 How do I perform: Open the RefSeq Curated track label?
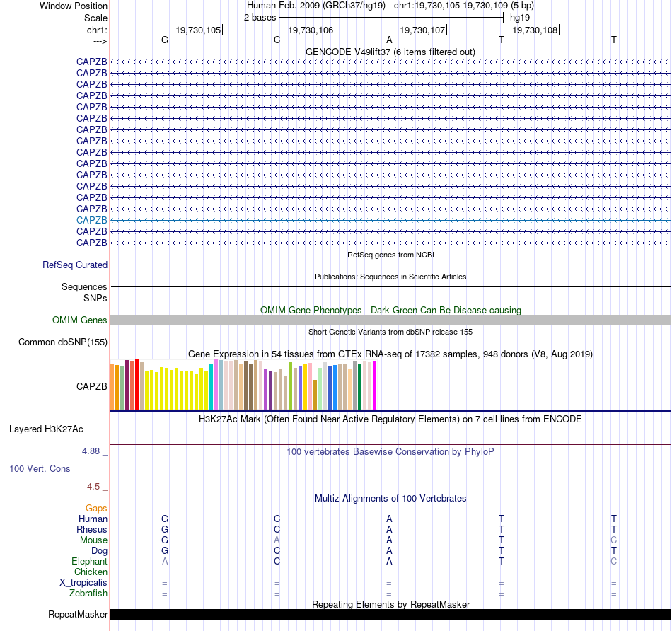point(75,265)
